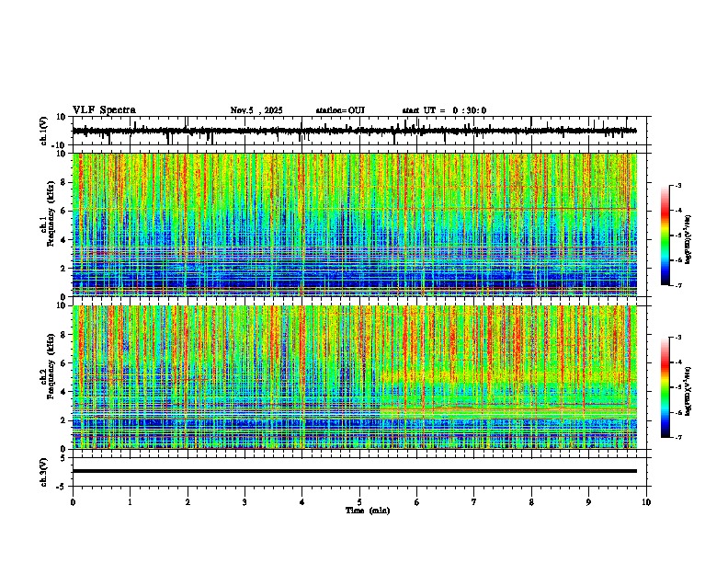Image resolution: width=728 pixels, height=563 pixels.
Task: Click the ch.1 color bar "log(PSD)" label
Action: 688,240
